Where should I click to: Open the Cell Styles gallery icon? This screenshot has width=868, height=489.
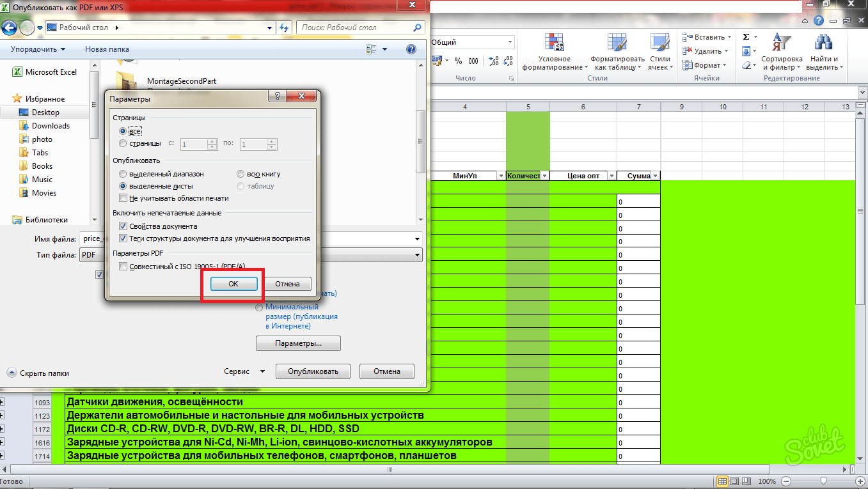click(x=659, y=43)
